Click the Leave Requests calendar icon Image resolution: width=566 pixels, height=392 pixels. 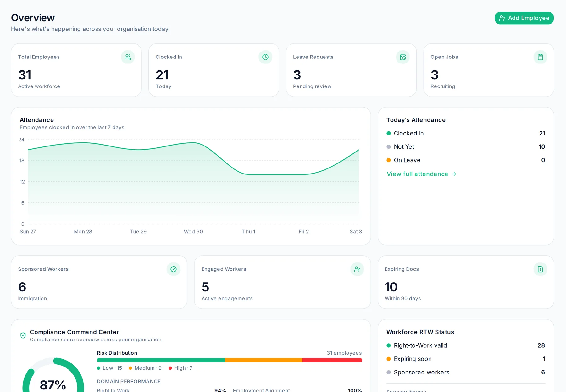(x=403, y=57)
